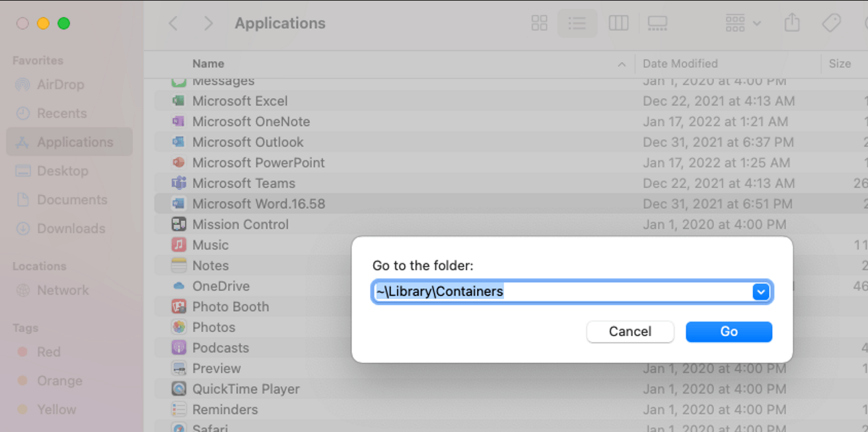Sort by the Size column header

[840, 64]
